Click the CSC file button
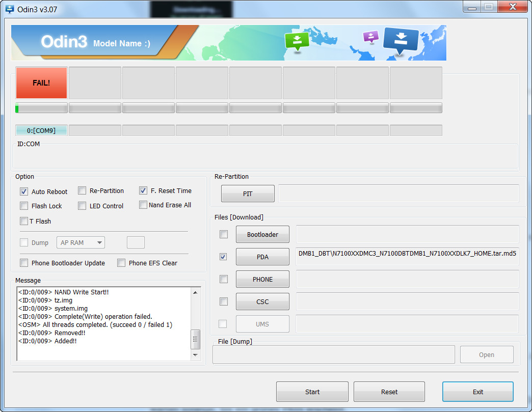532x412 pixels. (262, 301)
